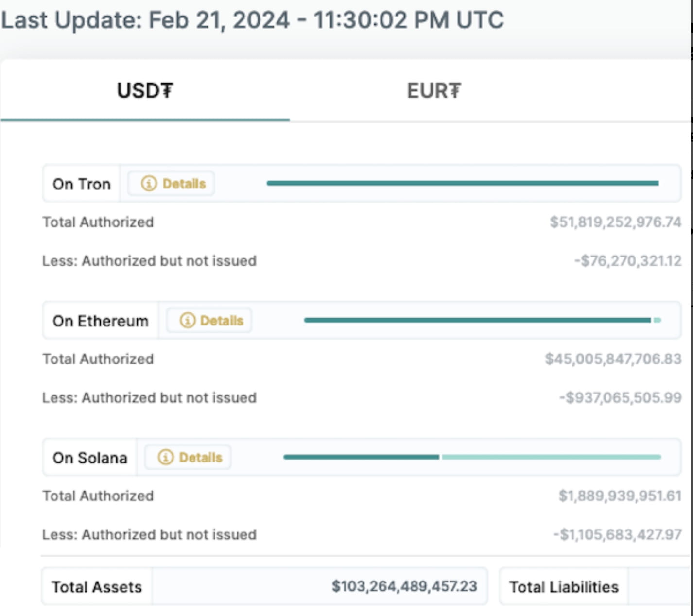Viewport: 693px width, 616px height.
Task: Select the Total Assets amount $103,264,489,457.23
Action: point(405,587)
